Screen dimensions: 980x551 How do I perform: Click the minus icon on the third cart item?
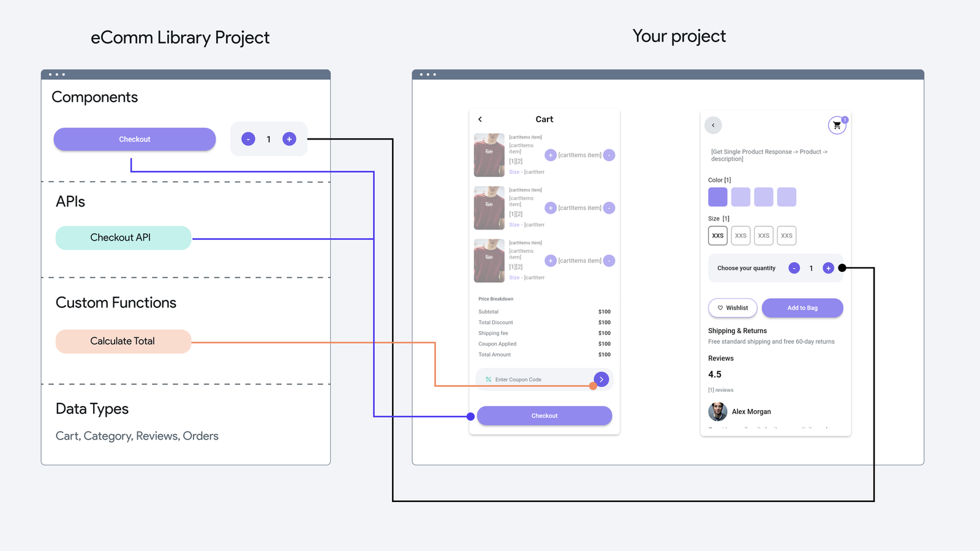(x=609, y=260)
